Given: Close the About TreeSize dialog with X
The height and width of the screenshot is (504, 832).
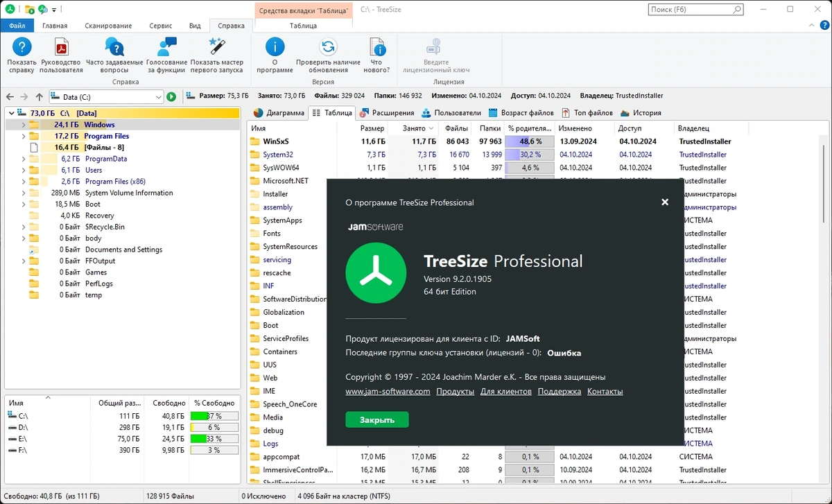Looking at the screenshot, I should coord(665,202).
